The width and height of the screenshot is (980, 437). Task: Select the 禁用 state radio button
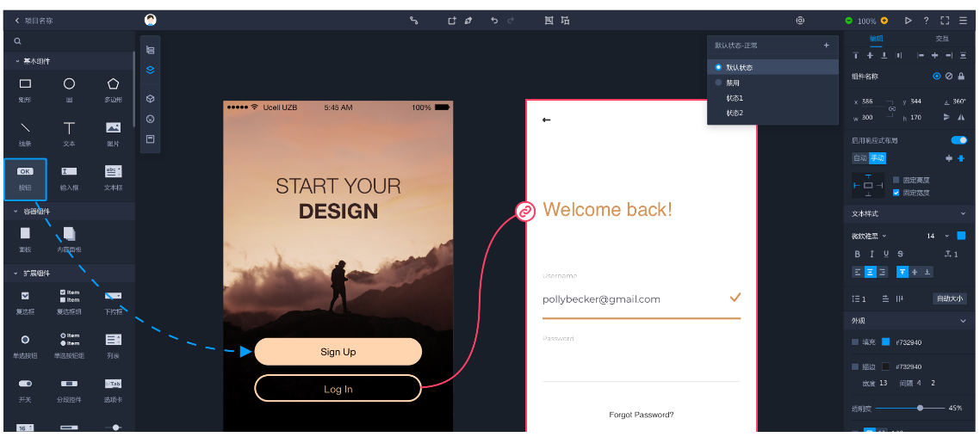[718, 83]
